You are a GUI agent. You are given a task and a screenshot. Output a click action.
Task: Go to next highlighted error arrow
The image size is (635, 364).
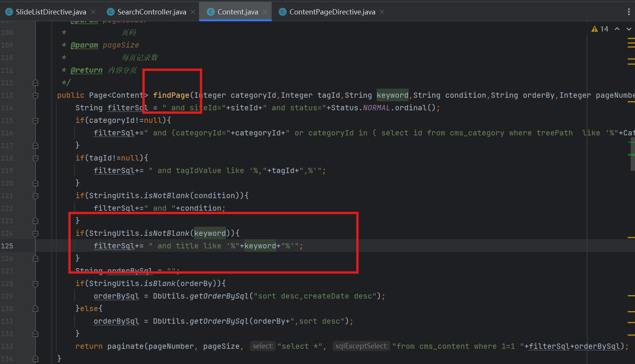(x=629, y=29)
